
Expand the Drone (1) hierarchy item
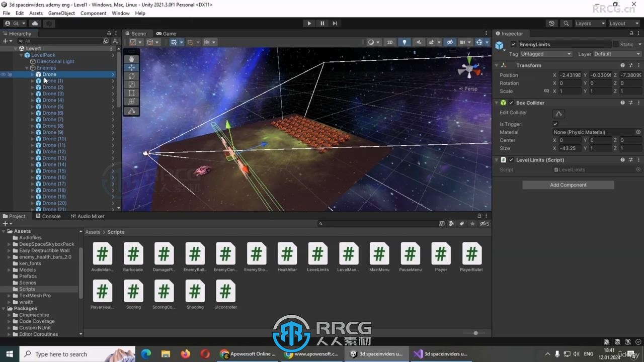tap(33, 81)
